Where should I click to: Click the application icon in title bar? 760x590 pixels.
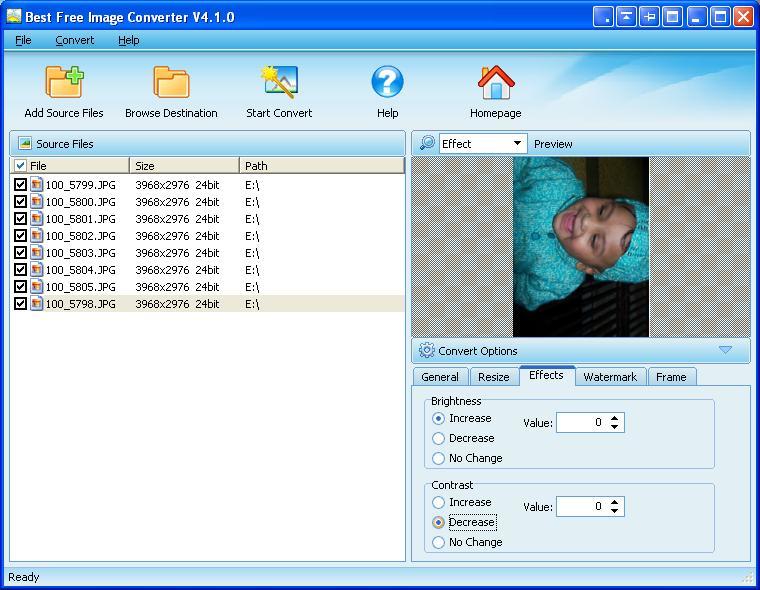pyautogui.click(x=14, y=16)
